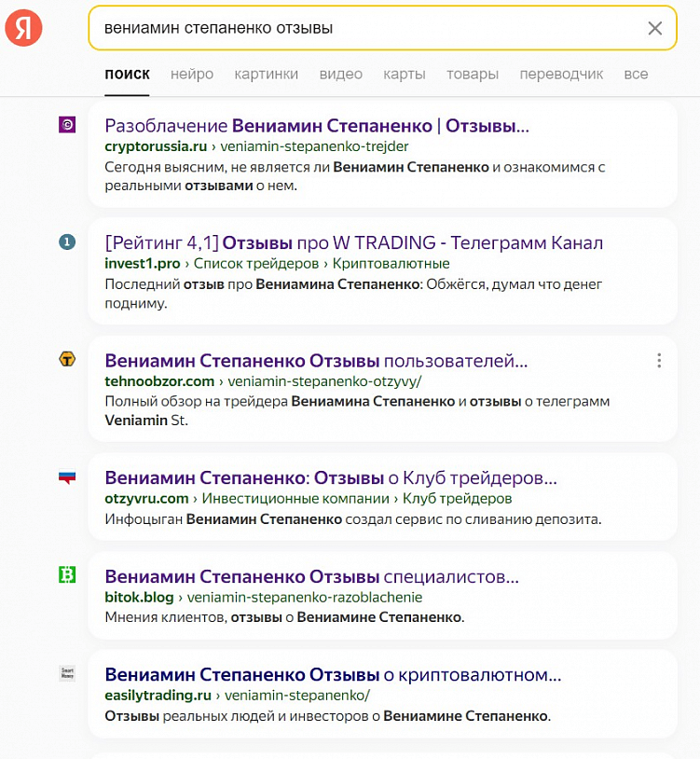Click the red Yandex logo
The width and height of the screenshot is (700, 759).
click(x=22, y=27)
